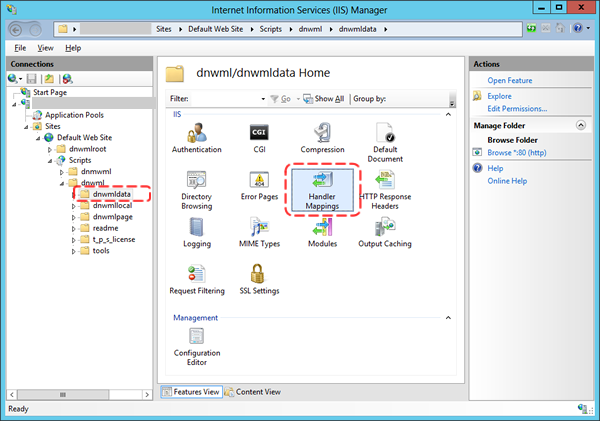
Task: Open the MIME Types feature
Action: [x=259, y=233]
